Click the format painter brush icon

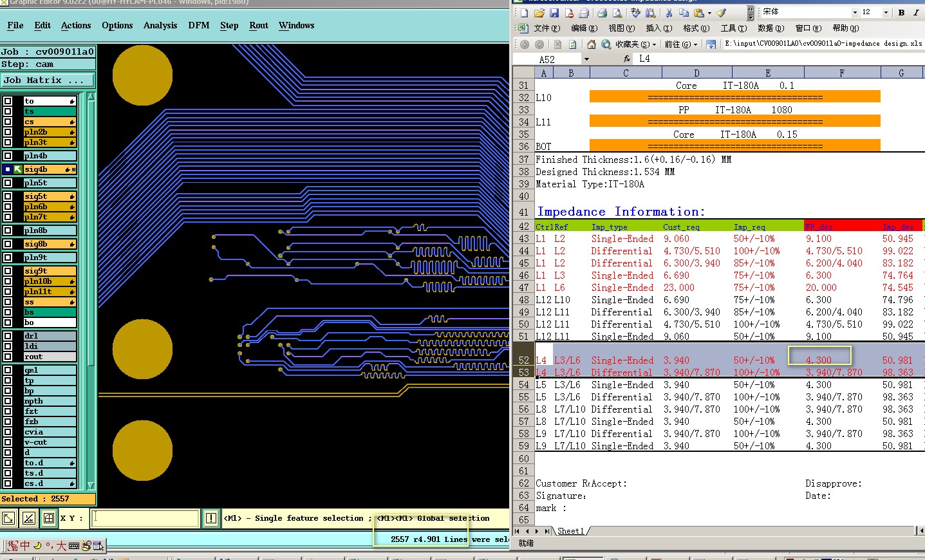(x=722, y=13)
